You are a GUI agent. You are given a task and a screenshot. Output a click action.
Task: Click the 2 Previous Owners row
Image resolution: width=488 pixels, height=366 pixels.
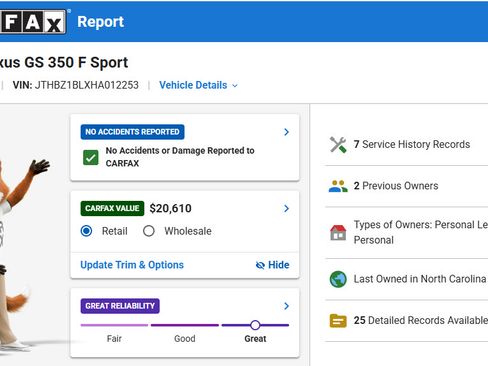[x=406, y=186]
